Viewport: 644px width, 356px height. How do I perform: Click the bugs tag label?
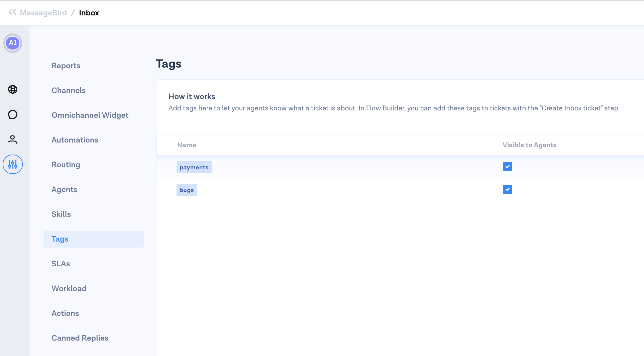click(187, 190)
